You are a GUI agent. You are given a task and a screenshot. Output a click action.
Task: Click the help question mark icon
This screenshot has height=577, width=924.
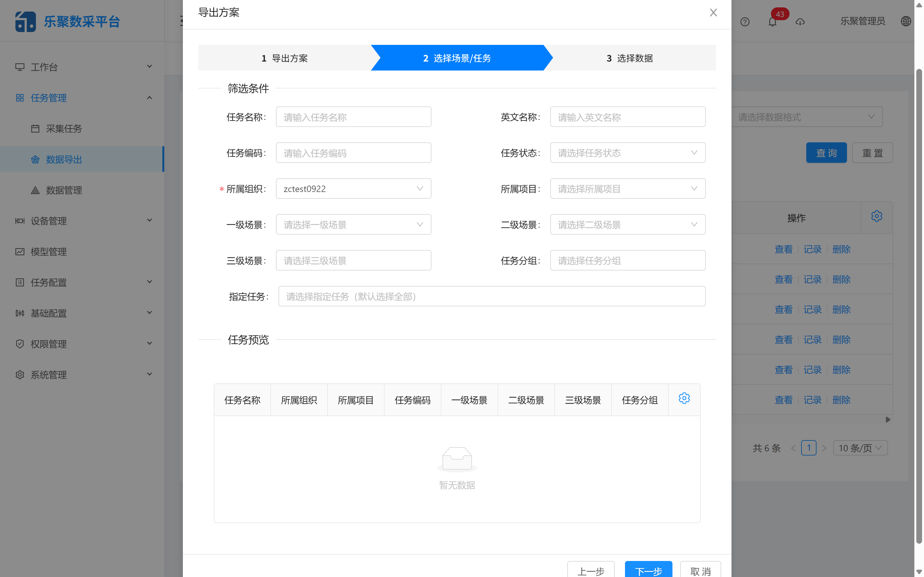click(x=745, y=21)
